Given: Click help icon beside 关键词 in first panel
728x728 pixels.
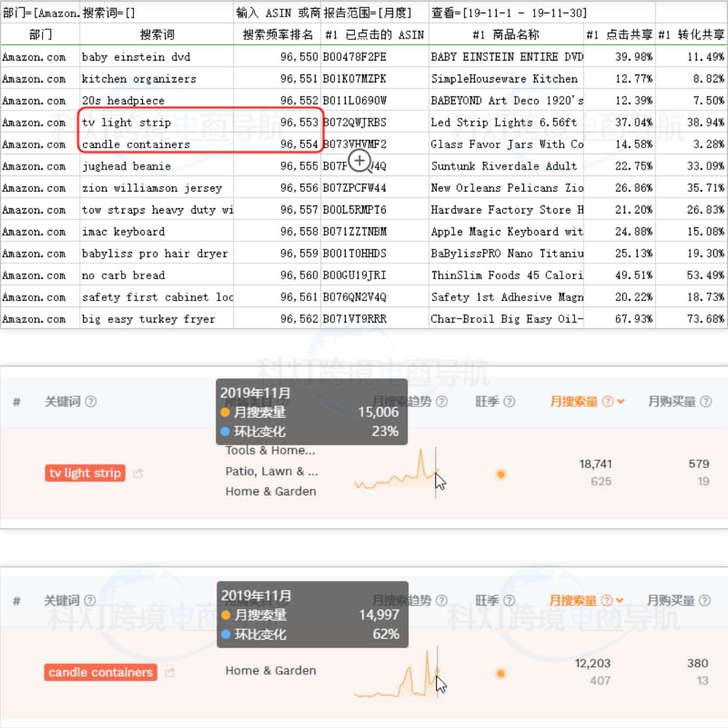Looking at the screenshot, I should tap(91, 402).
